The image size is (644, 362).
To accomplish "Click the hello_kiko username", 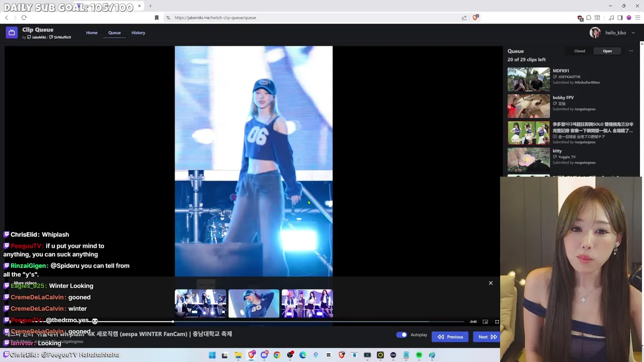I will coord(615,33).
